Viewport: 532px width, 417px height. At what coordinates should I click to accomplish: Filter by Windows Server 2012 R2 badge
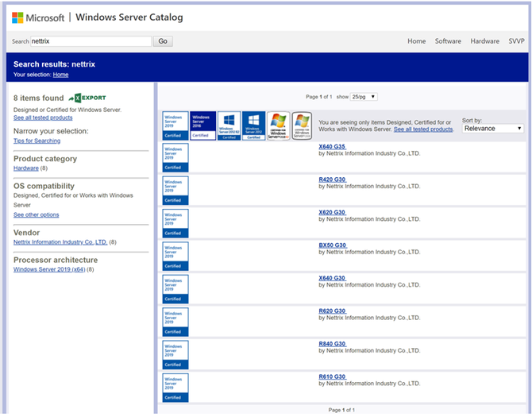[x=229, y=125]
